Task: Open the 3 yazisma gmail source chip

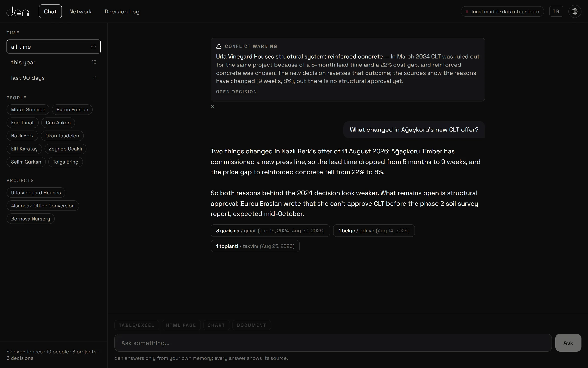Action: [270, 231]
